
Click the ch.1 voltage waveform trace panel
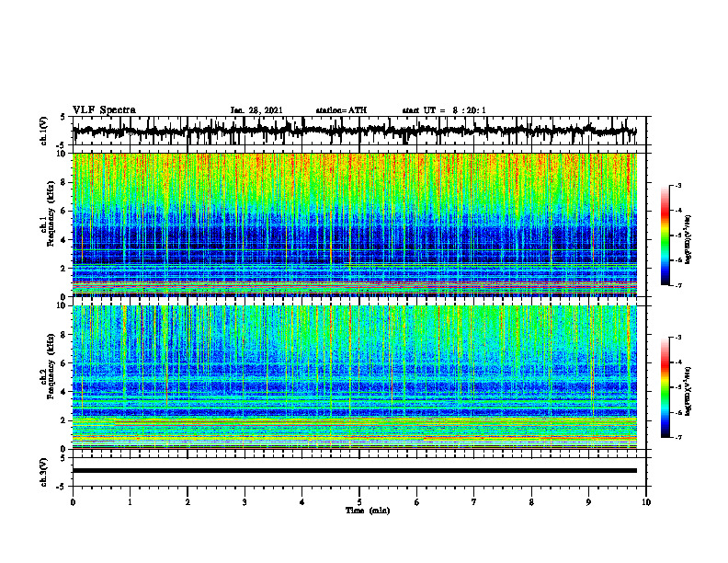(x=359, y=131)
